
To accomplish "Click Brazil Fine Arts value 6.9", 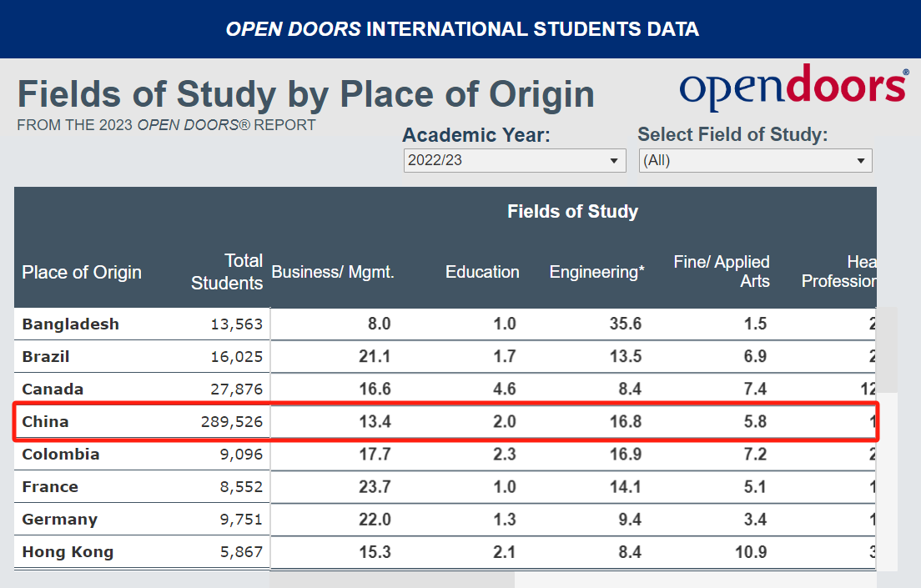I will pyautogui.click(x=755, y=357).
